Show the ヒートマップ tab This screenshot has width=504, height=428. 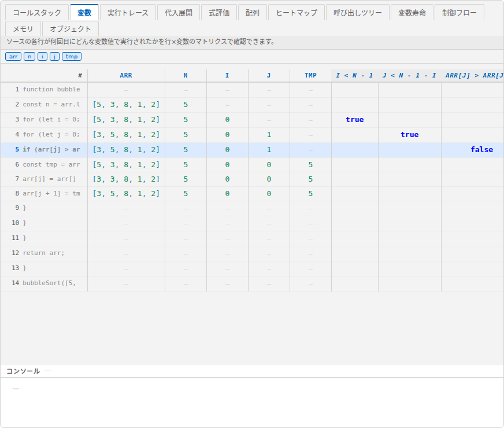pyautogui.click(x=297, y=13)
